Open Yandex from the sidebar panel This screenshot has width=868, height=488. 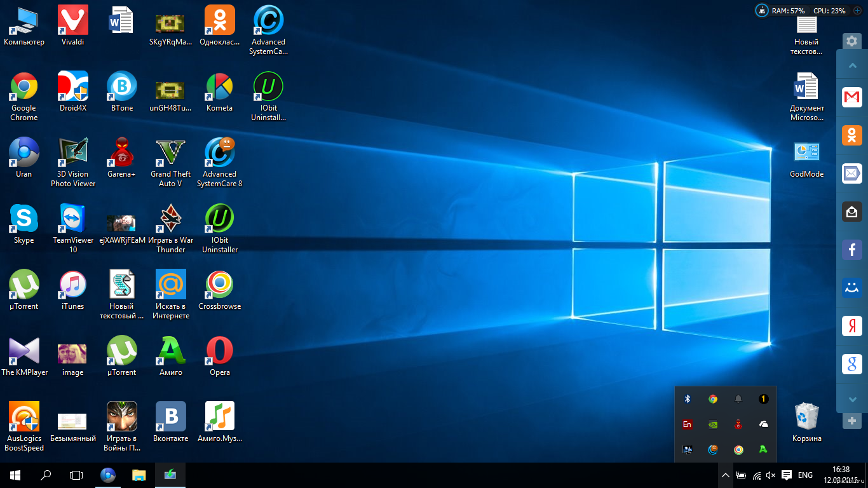pyautogui.click(x=852, y=326)
